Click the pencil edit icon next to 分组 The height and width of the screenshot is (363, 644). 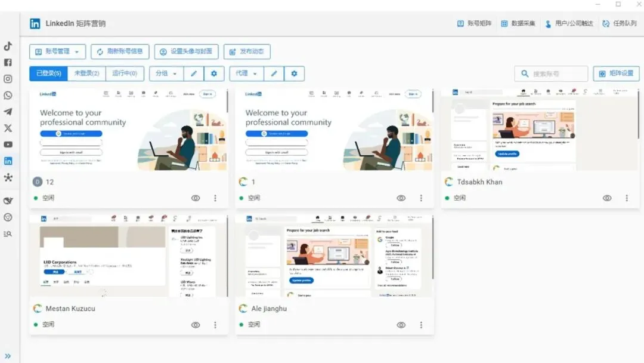[193, 73]
